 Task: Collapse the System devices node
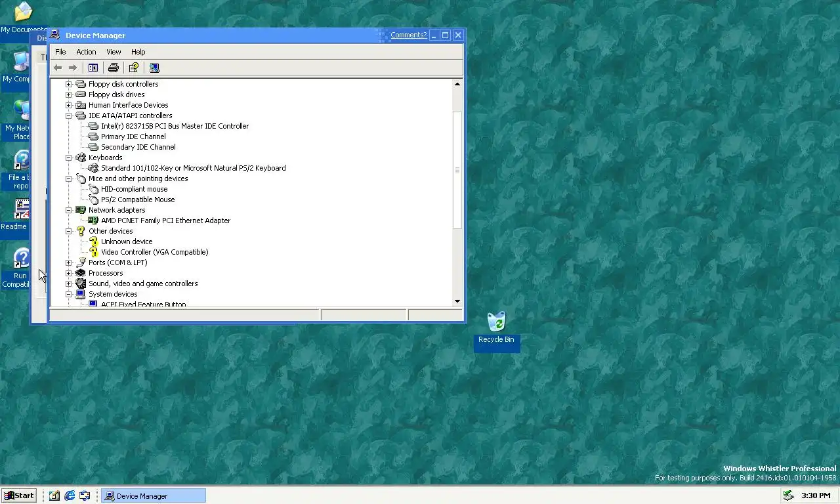click(x=68, y=294)
